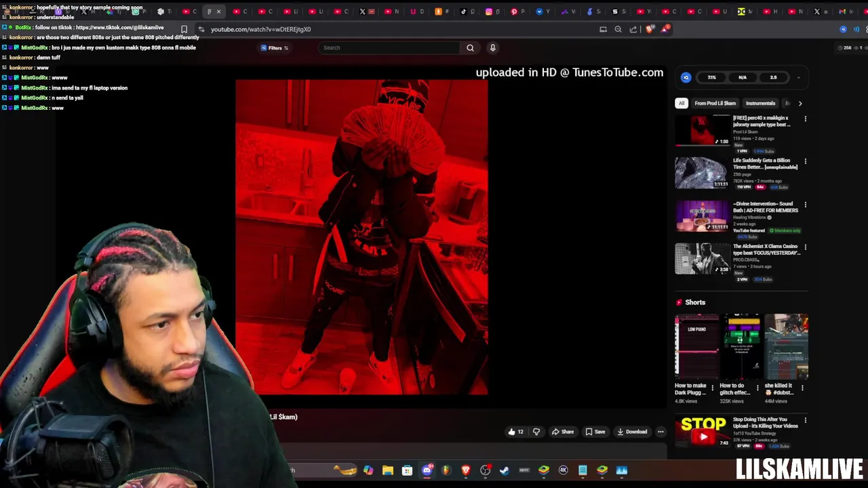Open more actions ellipsis under video
The height and width of the screenshot is (488, 868).
click(x=660, y=432)
